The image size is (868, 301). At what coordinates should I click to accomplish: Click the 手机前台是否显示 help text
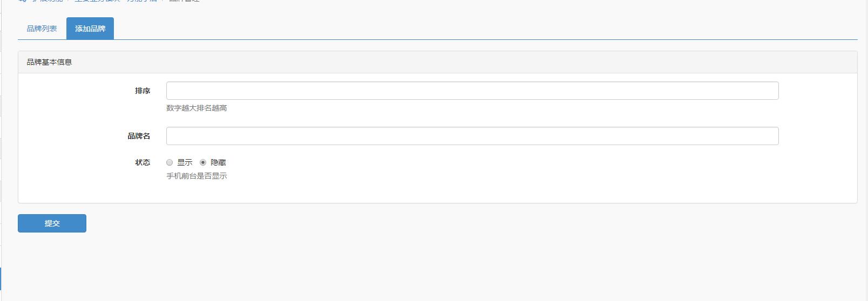click(196, 176)
